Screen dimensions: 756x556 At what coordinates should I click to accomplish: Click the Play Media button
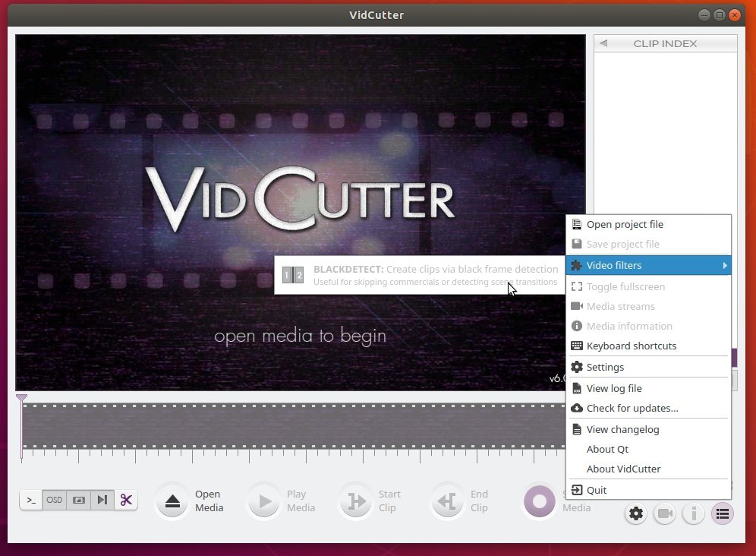point(263,501)
